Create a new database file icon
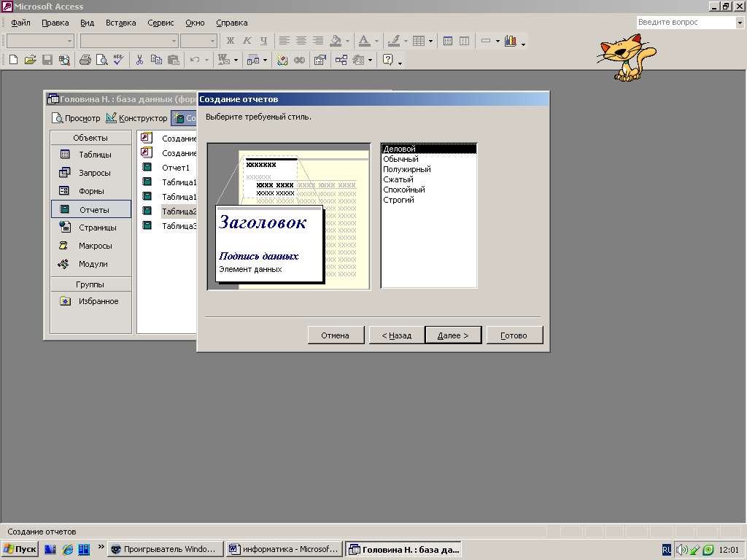Screen dimensions: 747x560 click(x=14, y=60)
